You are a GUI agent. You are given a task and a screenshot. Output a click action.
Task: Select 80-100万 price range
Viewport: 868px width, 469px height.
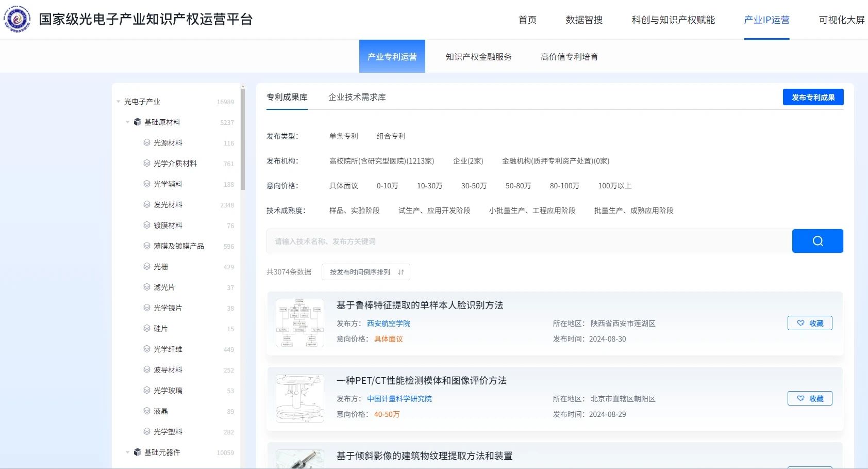pos(565,186)
